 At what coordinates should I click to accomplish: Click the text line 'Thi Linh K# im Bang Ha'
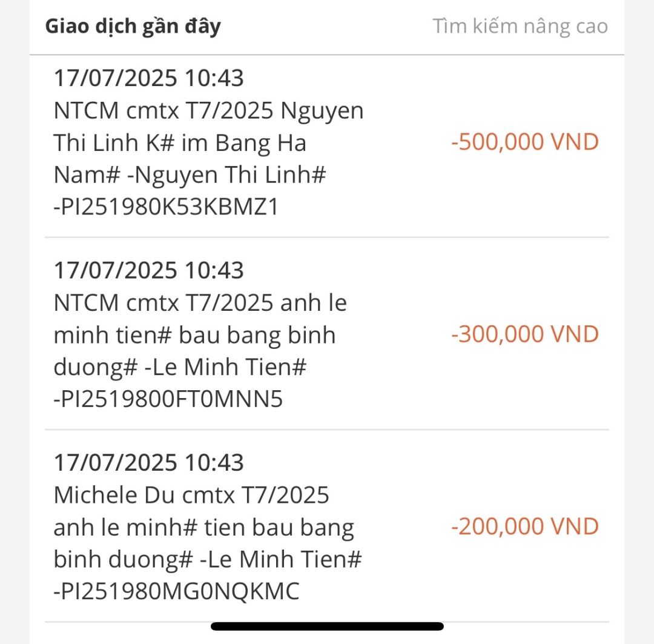180,144
